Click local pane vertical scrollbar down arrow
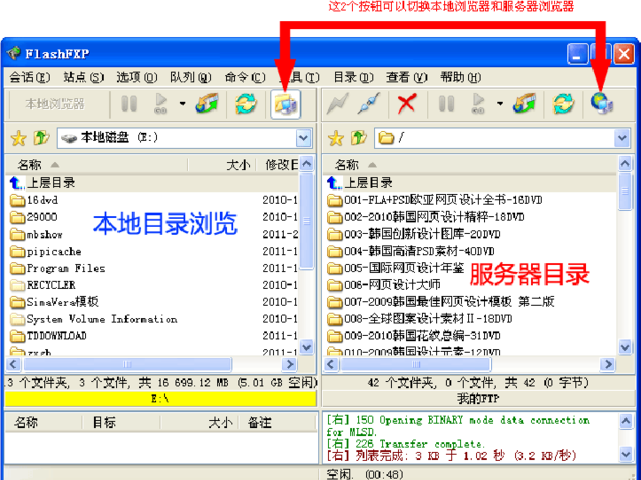Viewport: 641px width, 480px height. 307,348
